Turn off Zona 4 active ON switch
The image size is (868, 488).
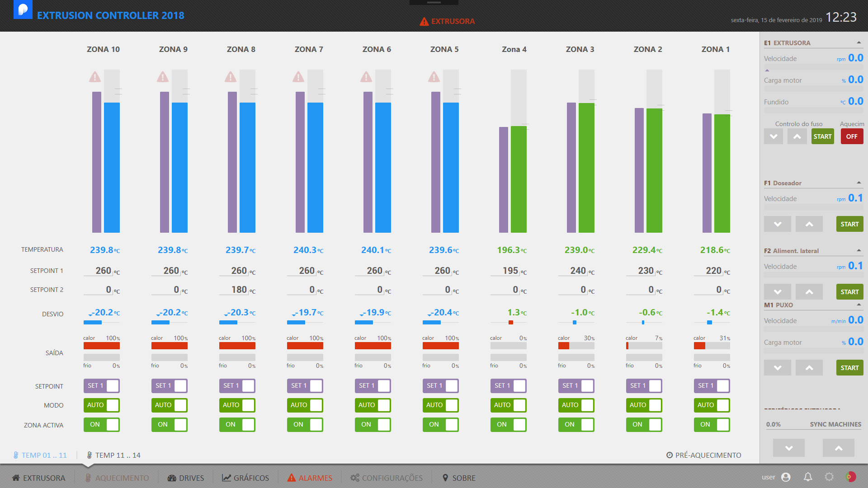click(x=509, y=425)
